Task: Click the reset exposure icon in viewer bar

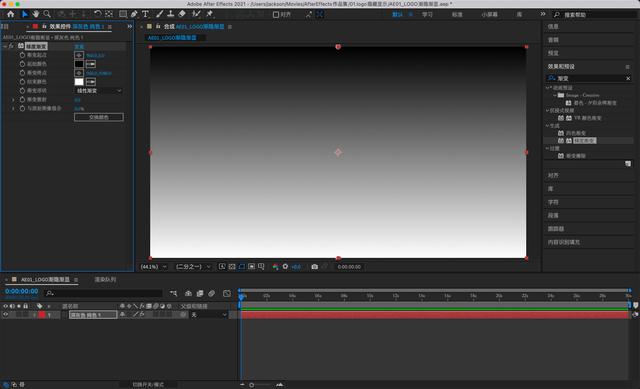Action: pos(285,267)
